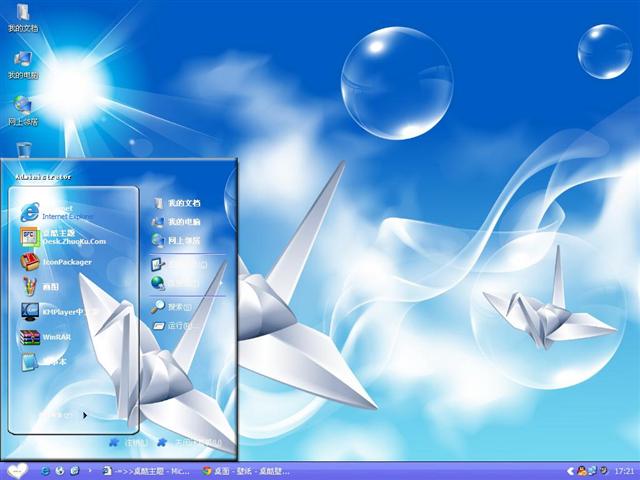Image resolution: width=640 pixels, height=480 pixels.
Task: Open 运行 (Run) in Start menu
Action: (x=171, y=326)
